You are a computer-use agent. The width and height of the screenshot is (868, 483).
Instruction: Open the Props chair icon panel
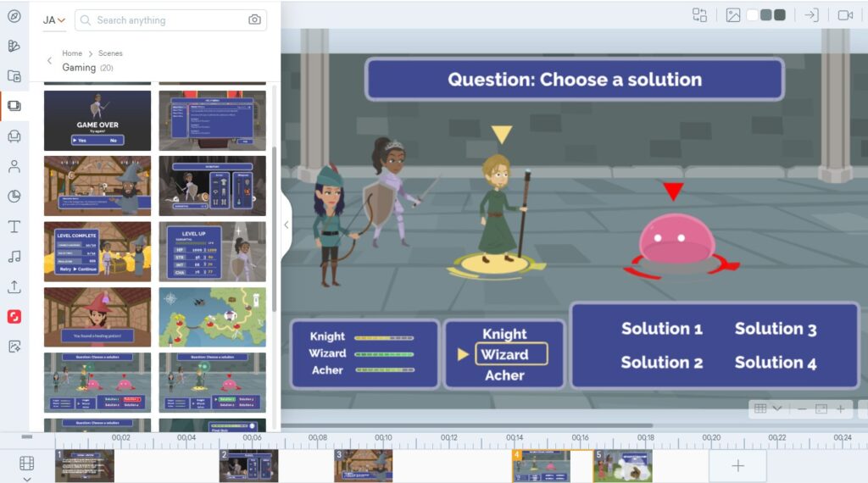[14, 136]
